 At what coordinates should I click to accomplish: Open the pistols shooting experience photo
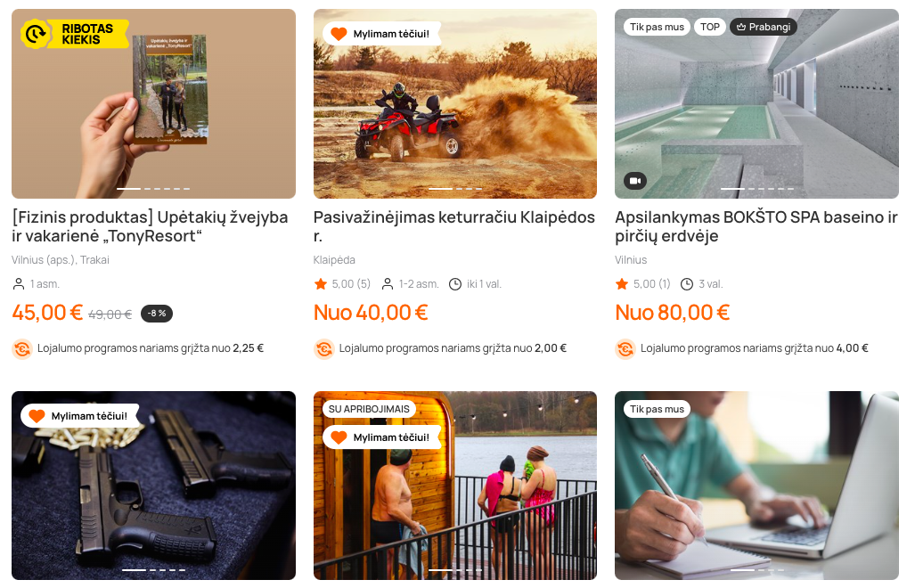pyautogui.click(x=153, y=486)
